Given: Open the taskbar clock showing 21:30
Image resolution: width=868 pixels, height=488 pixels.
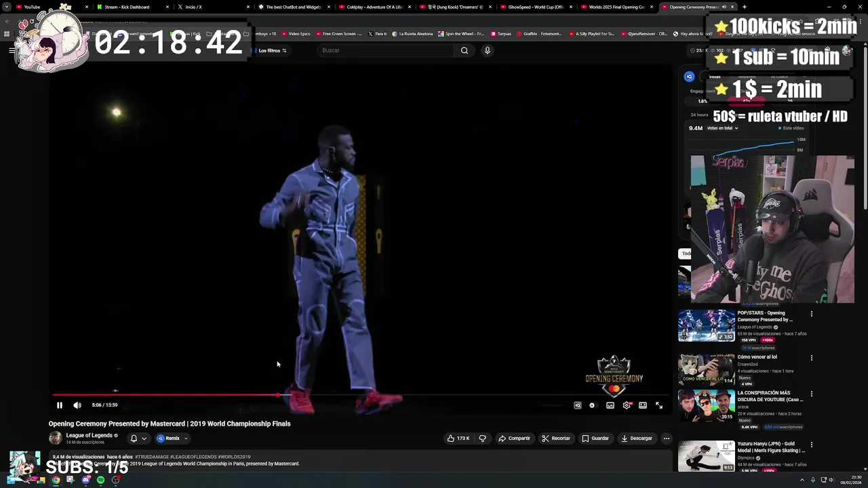Looking at the screenshot, I should tap(851, 480).
